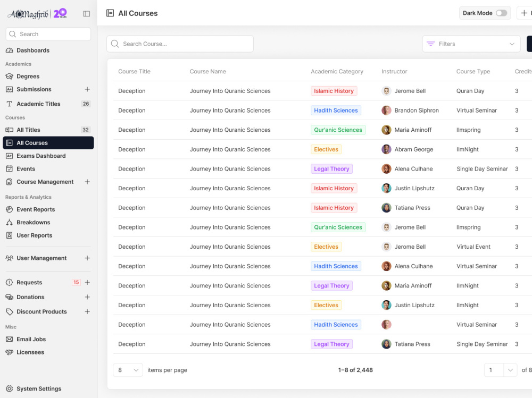This screenshot has width=532, height=398.
Task: Open System Settings
Action: (x=39, y=388)
